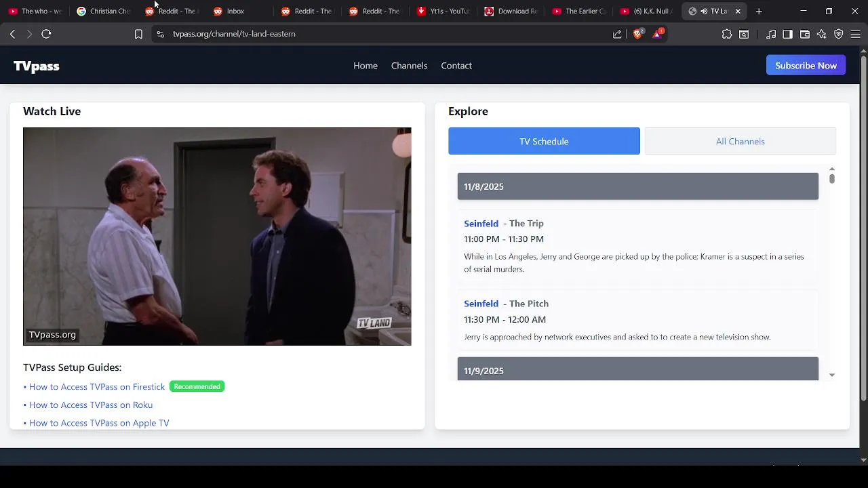Click schedule list scroll down arrow

(x=831, y=375)
